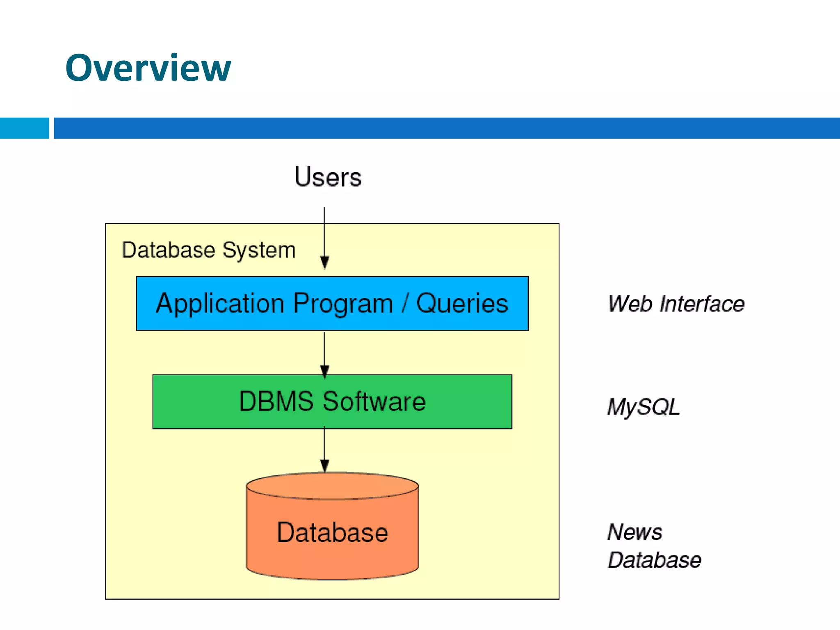This screenshot has height=630, width=840.
Task: Click the top ellipse of Database cylinder
Action: [332, 486]
